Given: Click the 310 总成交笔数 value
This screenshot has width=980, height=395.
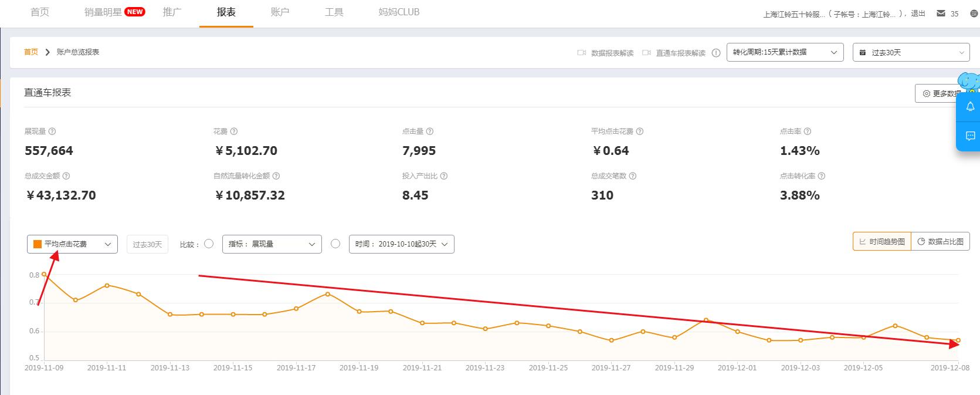Looking at the screenshot, I should pyautogui.click(x=602, y=195).
